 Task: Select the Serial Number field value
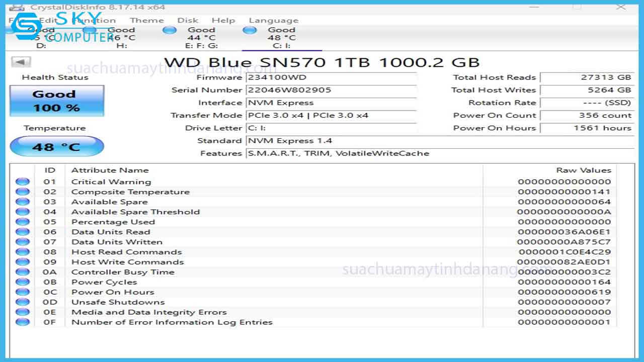point(332,90)
